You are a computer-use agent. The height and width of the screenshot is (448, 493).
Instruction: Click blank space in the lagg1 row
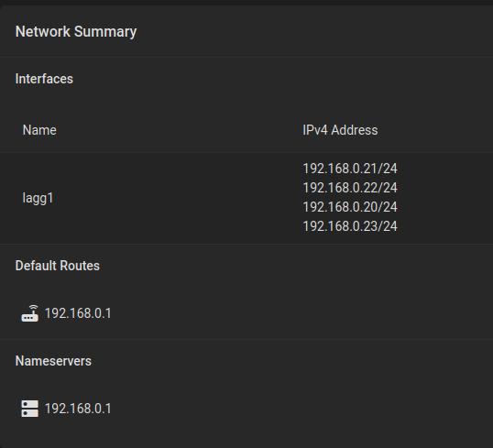tap(176, 198)
